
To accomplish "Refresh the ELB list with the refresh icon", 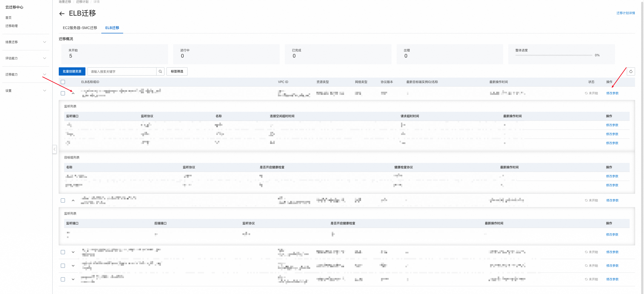I will tap(631, 71).
